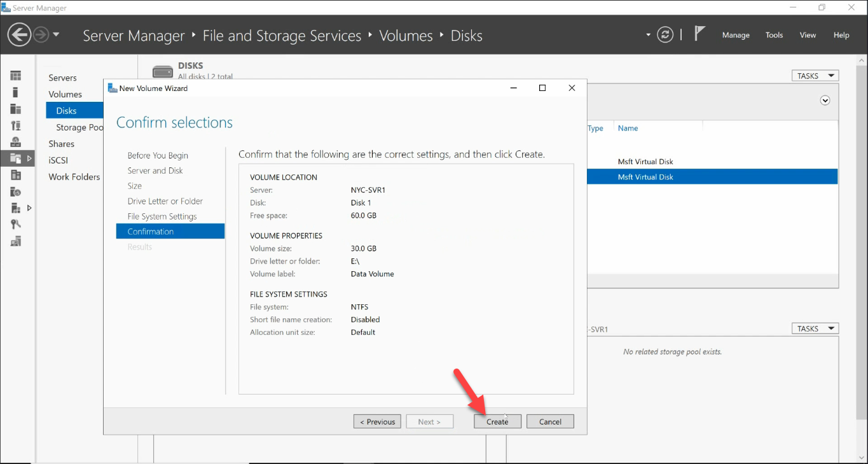Click the 60.0 GB free space value
This screenshot has height=464, width=868.
click(x=364, y=216)
